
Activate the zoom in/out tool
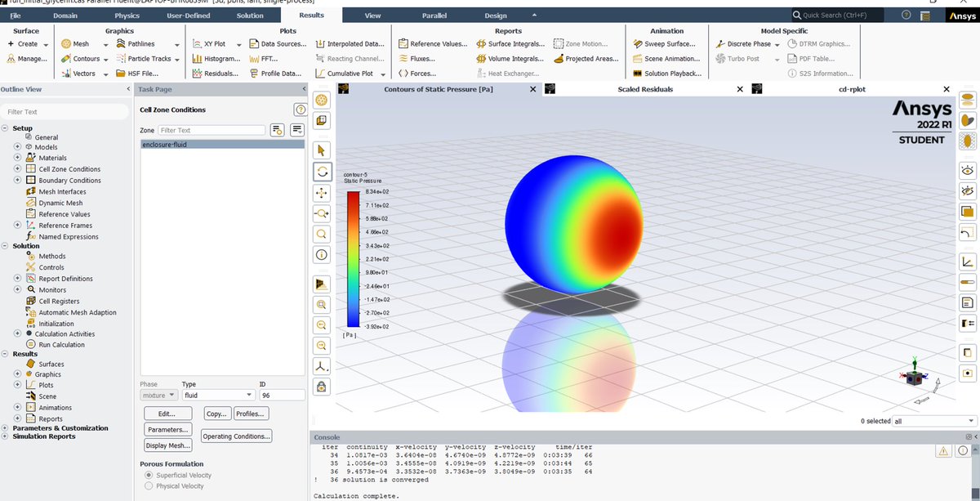[322, 213]
